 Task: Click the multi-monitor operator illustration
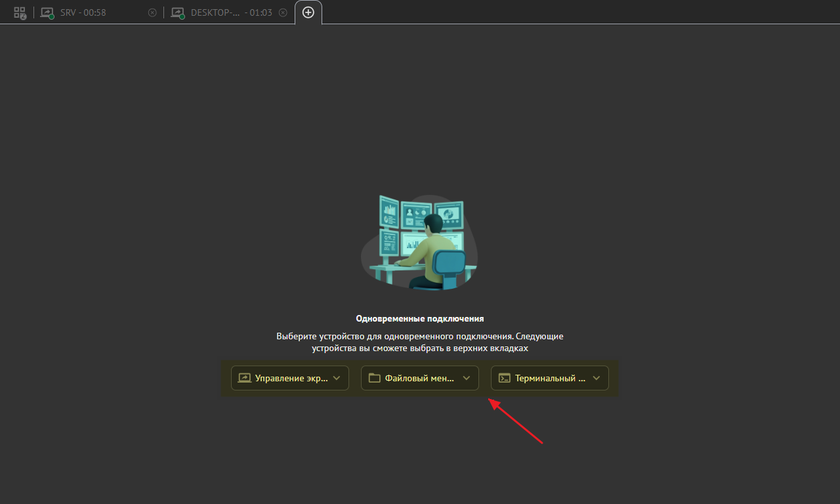419,242
